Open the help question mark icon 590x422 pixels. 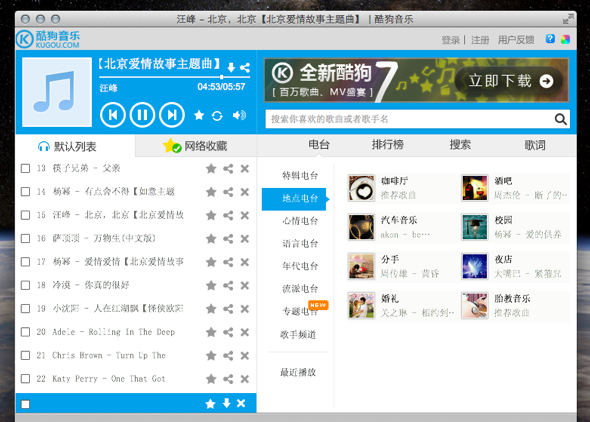coord(550,39)
